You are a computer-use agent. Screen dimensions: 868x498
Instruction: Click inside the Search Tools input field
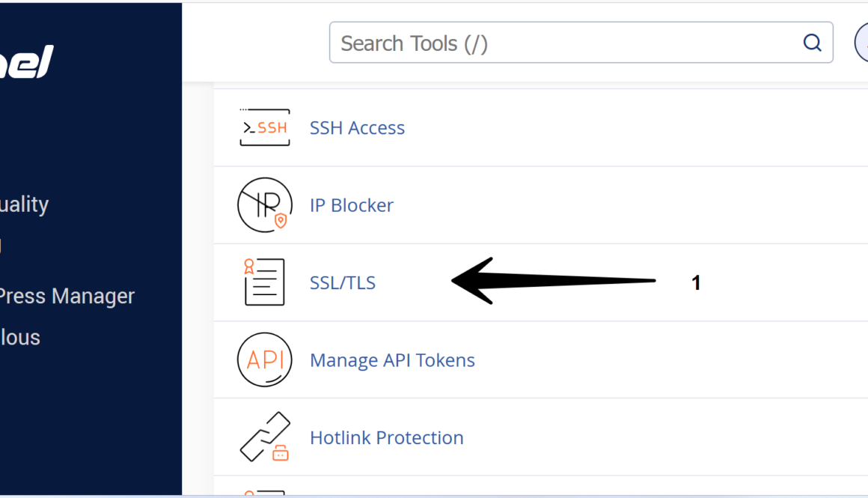(x=524, y=43)
